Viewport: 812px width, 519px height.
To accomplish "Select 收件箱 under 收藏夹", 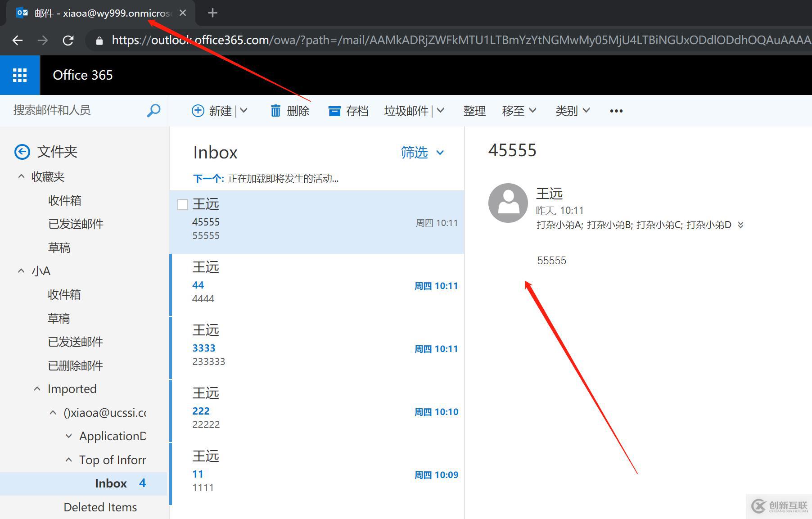I will pyautogui.click(x=64, y=200).
